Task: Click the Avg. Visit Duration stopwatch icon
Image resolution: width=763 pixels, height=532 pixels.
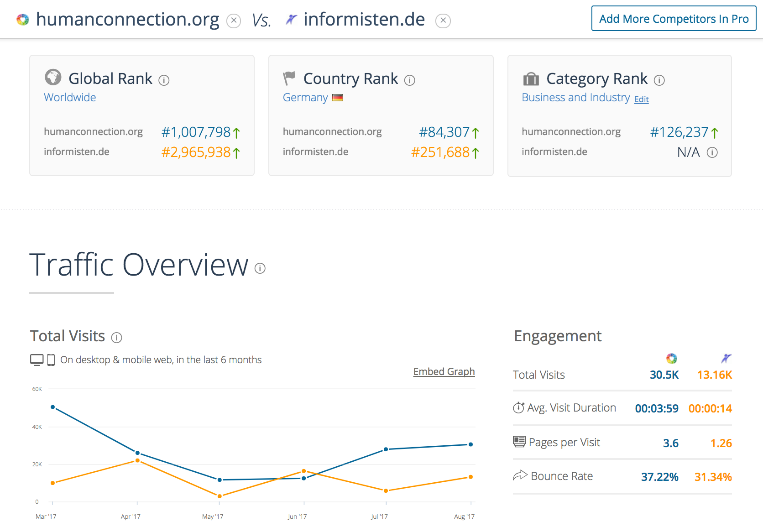Action: [x=518, y=407]
